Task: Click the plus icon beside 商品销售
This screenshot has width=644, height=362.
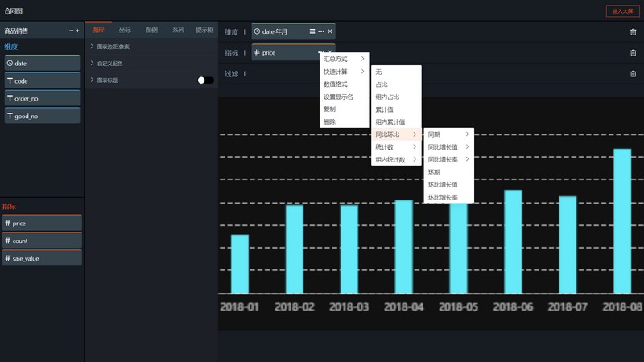Action: 78,31
